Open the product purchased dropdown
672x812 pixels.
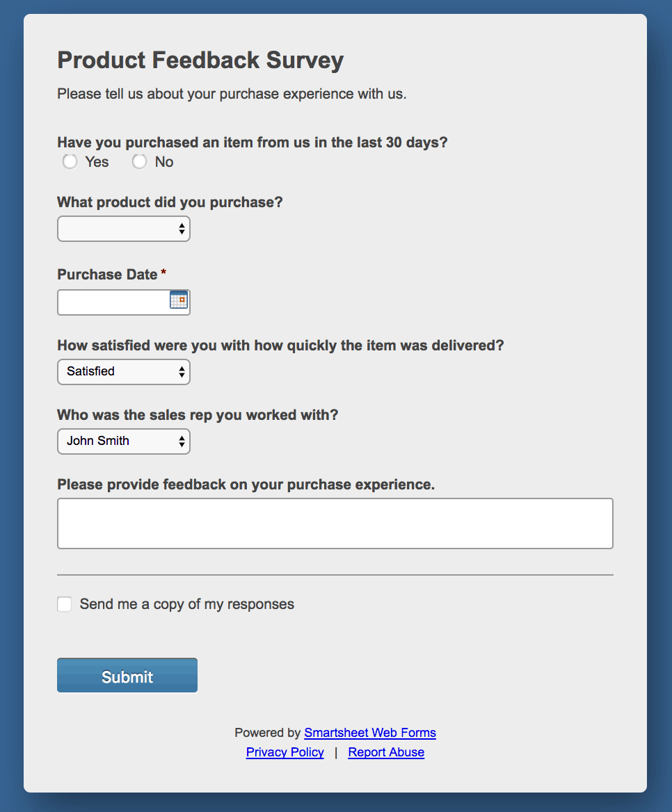(124, 229)
